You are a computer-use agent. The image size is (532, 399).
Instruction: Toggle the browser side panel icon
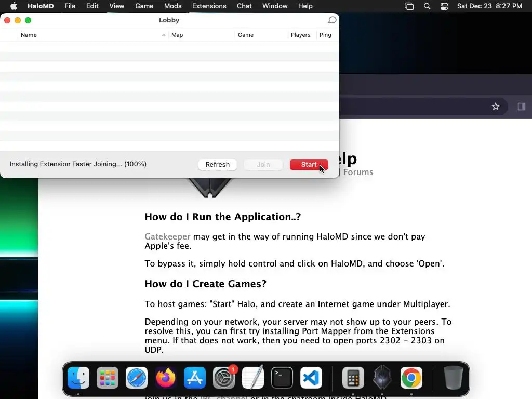pyautogui.click(x=522, y=107)
